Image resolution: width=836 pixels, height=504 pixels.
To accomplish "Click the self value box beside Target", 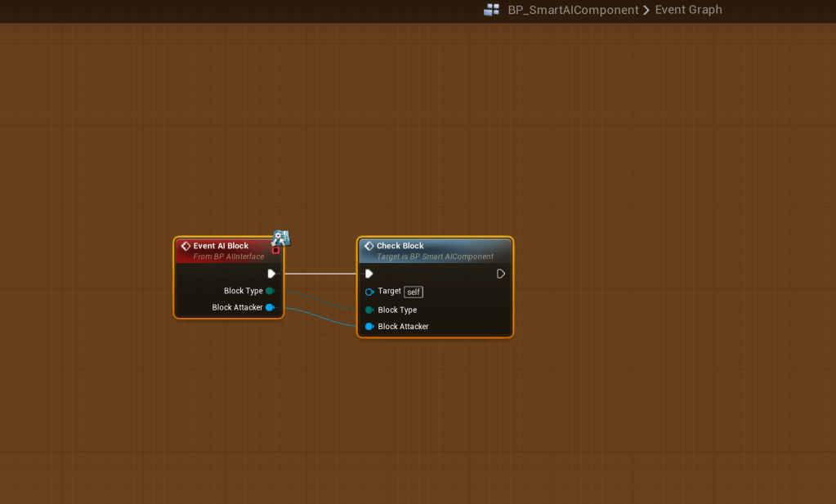I will click(414, 292).
